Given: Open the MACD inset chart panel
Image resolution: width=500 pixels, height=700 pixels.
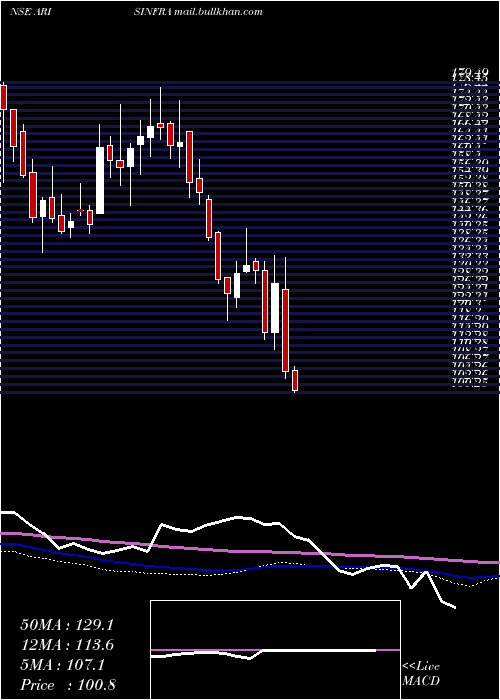Looking at the screenshot, I should [275, 650].
